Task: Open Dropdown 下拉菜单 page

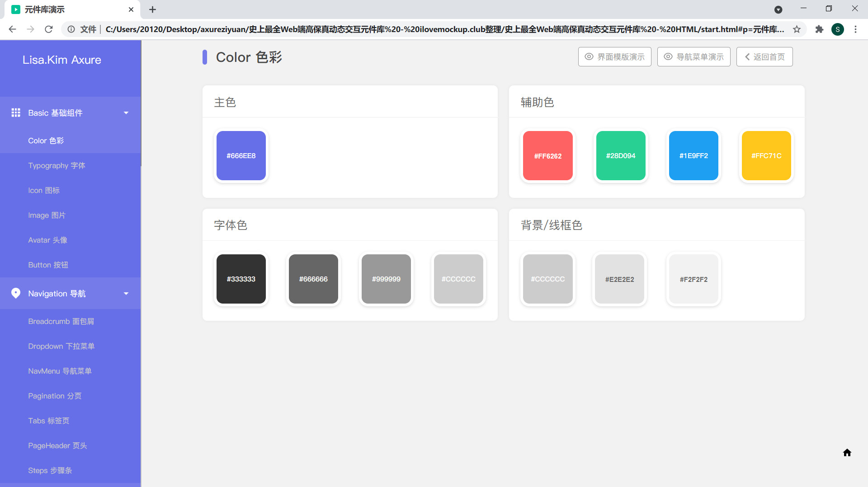Action: [x=71, y=347]
